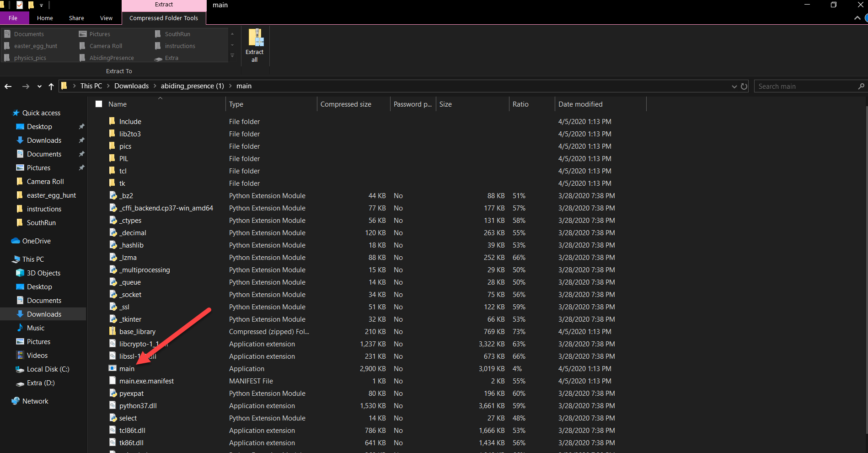868x453 pixels.
Task: Select the _tkinter file name
Action: (x=130, y=319)
